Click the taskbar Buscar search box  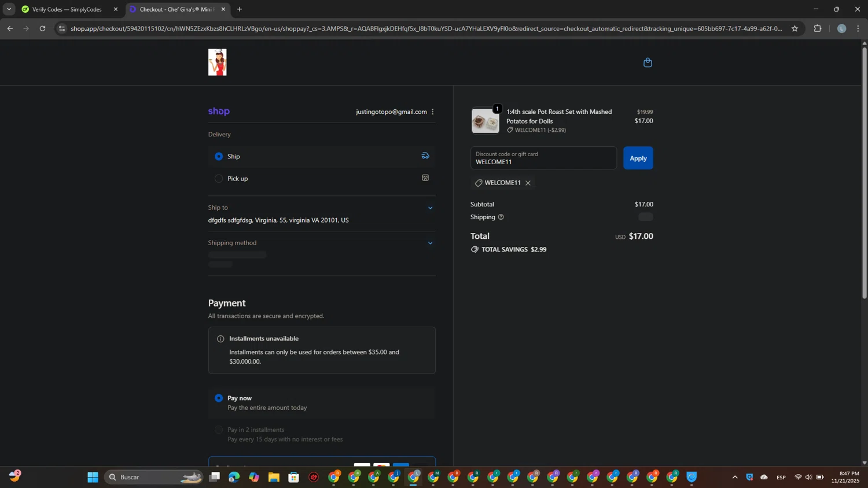[154, 477]
